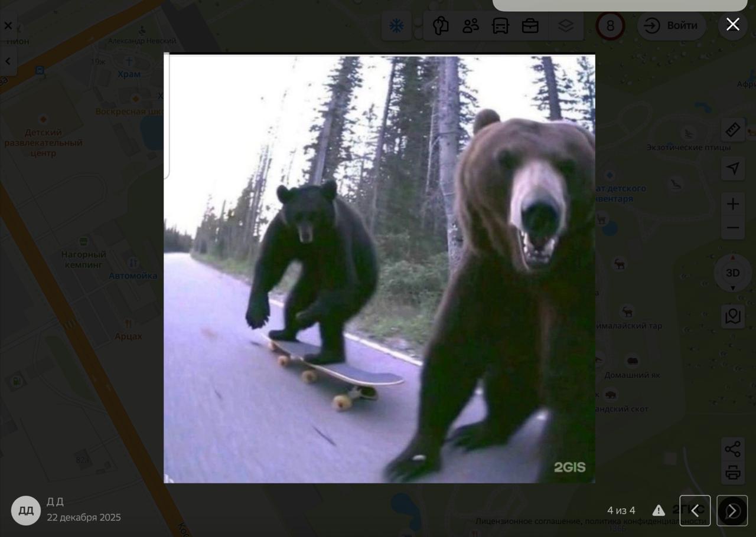Zoom in the map with plus
This screenshot has height=537, width=756.
point(733,204)
